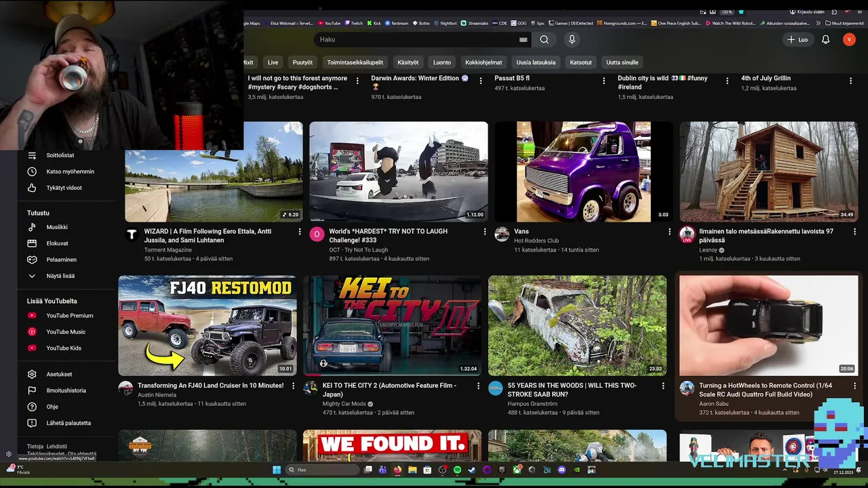Viewport: 868px width, 488px height.
Task: Click the taskbar Hae search box
Action: pyautogui.click(x=321, y=470)
